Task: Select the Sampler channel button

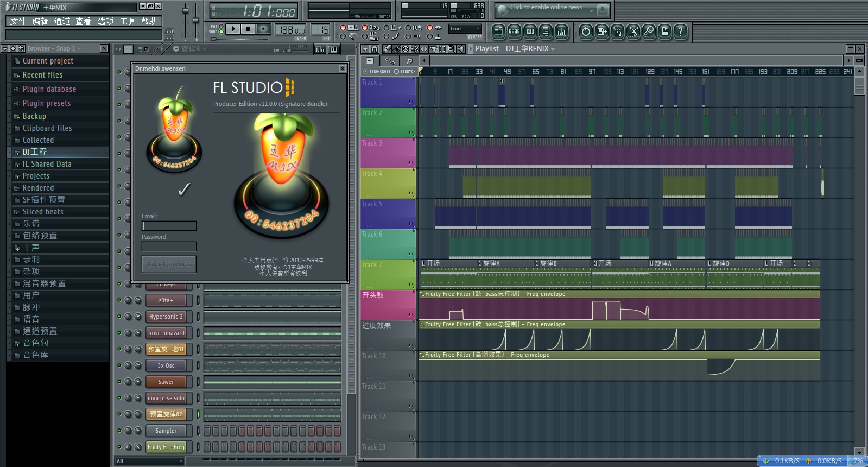Action: click(166, 431)
